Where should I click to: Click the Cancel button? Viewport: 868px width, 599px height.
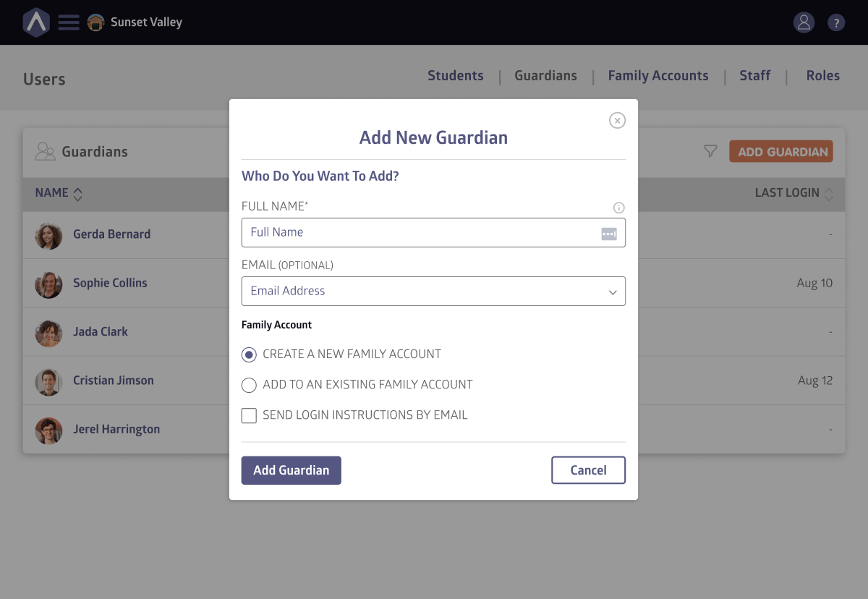[588, 470]
